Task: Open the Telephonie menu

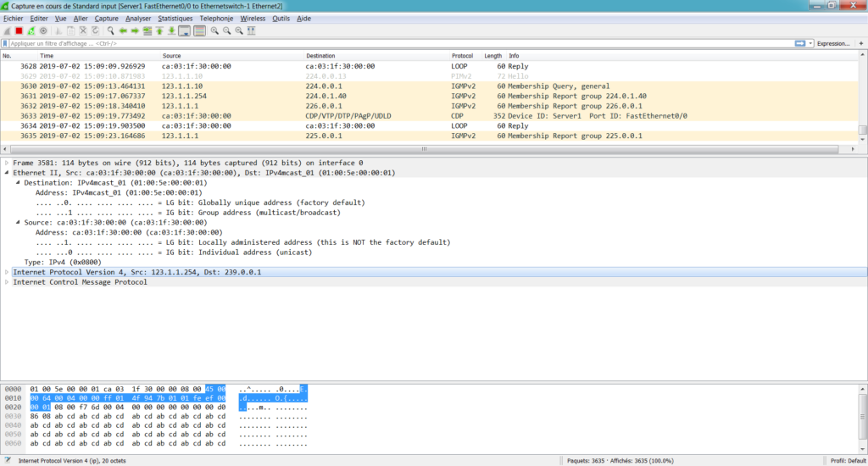Action: [x=216, y=19]
